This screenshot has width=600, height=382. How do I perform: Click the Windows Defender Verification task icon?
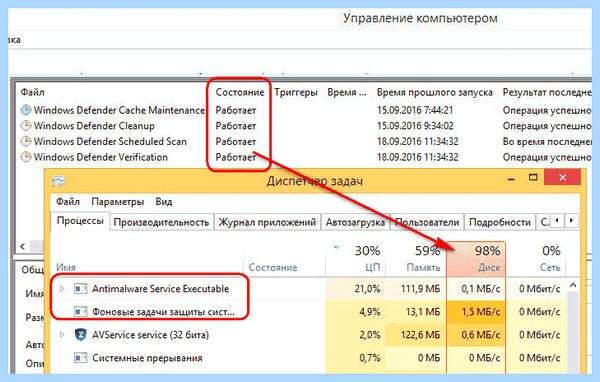point(26,157)
